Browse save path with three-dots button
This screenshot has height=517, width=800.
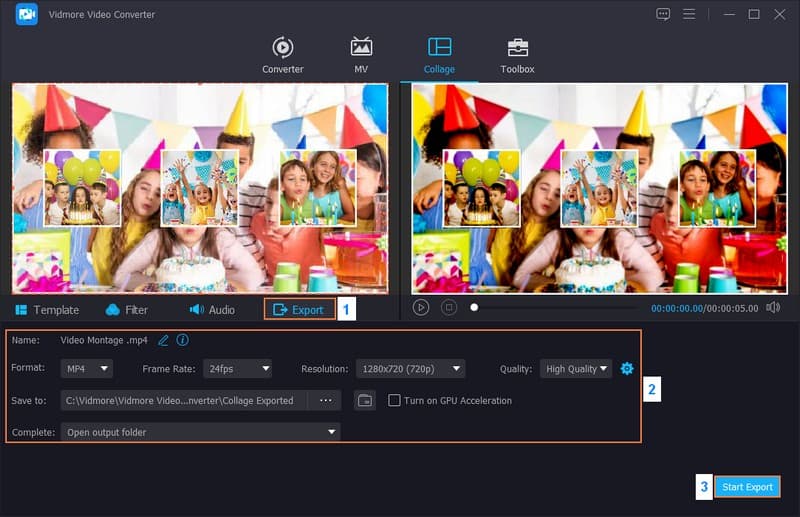point(325,400)
